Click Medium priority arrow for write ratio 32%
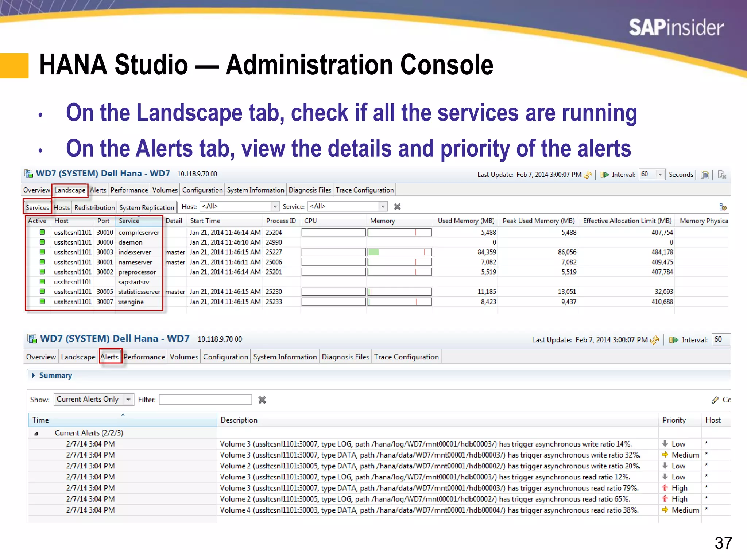Viewport: 747px width, 560px height. pos(665,455)
